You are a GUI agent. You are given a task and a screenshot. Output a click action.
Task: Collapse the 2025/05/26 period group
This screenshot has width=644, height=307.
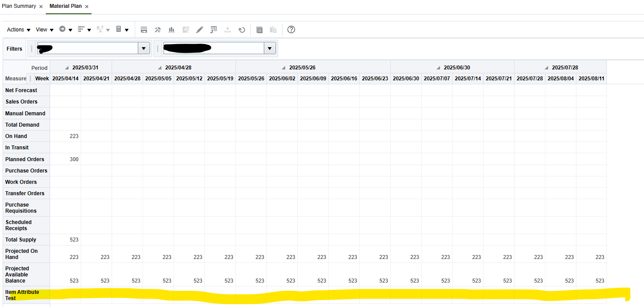(x=284, y=68)
